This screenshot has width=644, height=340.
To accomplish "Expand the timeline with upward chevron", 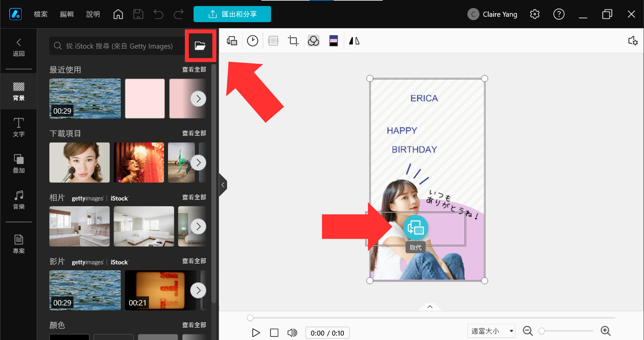I will [430, 307].
